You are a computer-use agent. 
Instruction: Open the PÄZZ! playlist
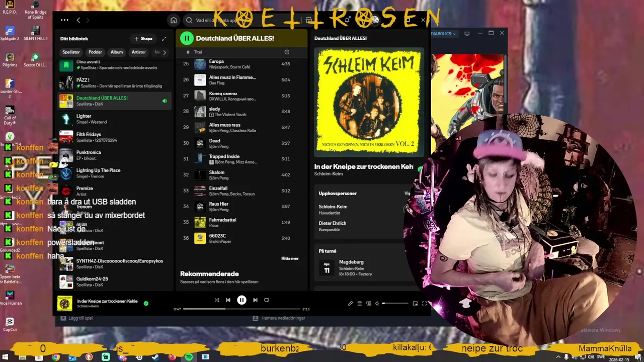tap(115, 83)
